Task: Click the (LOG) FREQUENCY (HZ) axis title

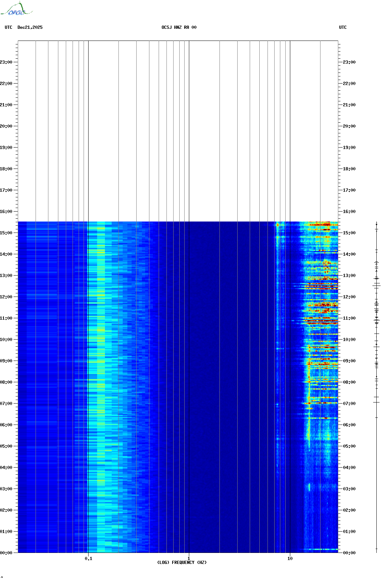Action: [182, 563]
